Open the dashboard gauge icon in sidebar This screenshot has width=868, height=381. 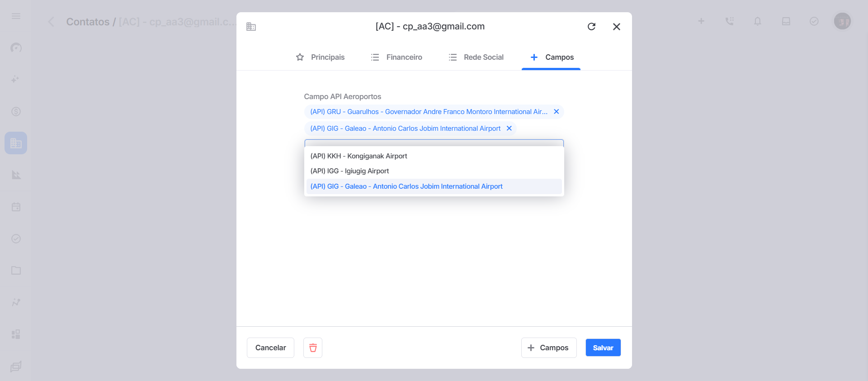pos(16,48)
